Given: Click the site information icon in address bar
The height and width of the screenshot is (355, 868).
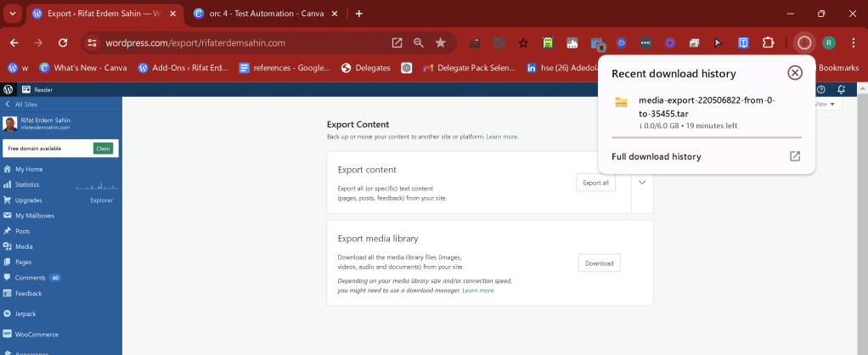Looking at the screenshot, I should 93,42.
